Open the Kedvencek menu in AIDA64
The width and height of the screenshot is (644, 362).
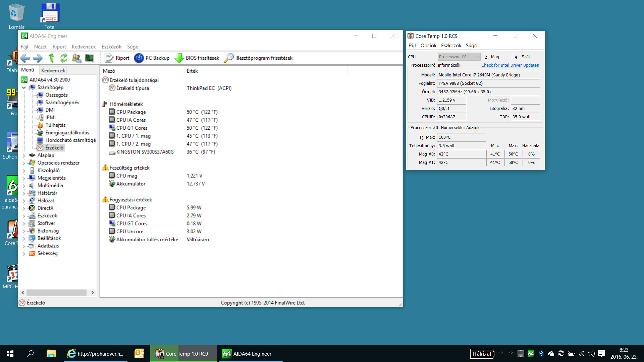point(84,47)
